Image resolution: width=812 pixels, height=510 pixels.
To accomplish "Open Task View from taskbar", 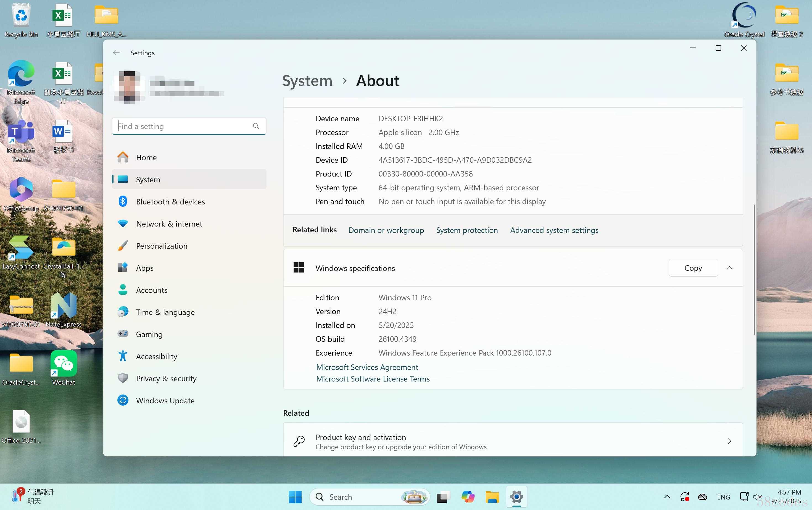I will [444, 497].
